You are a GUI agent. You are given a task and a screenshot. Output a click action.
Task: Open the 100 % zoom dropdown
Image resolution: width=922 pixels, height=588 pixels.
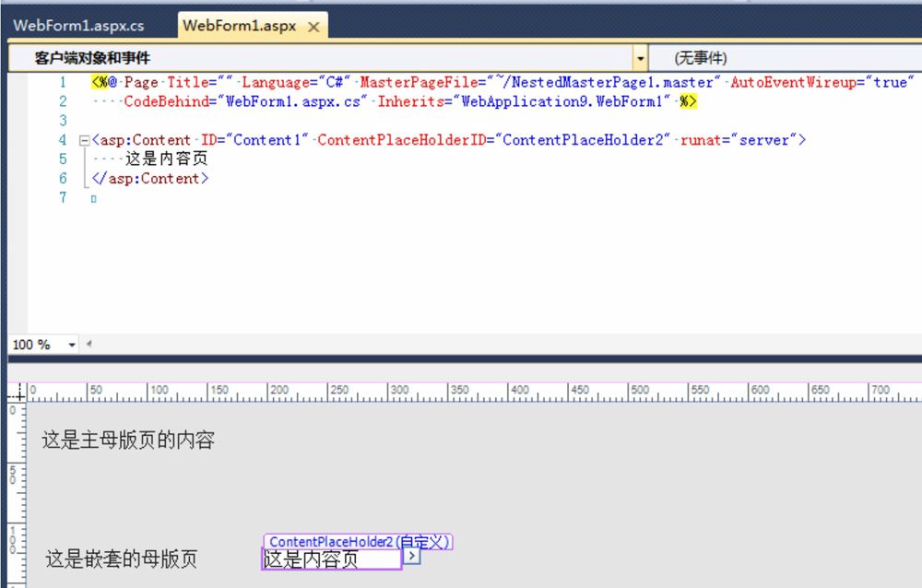coord(72,345)
